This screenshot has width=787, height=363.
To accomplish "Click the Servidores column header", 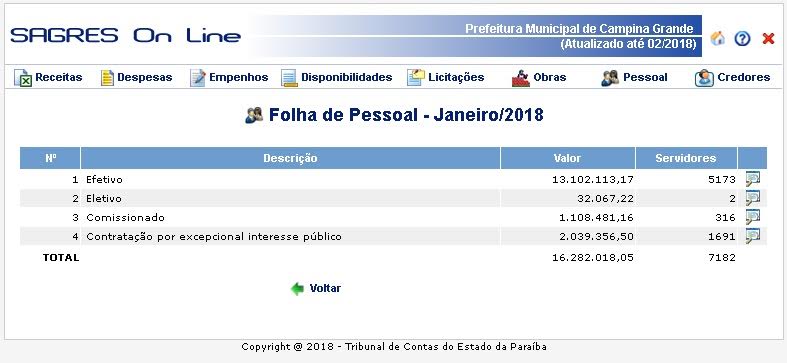I will [686, 158].
